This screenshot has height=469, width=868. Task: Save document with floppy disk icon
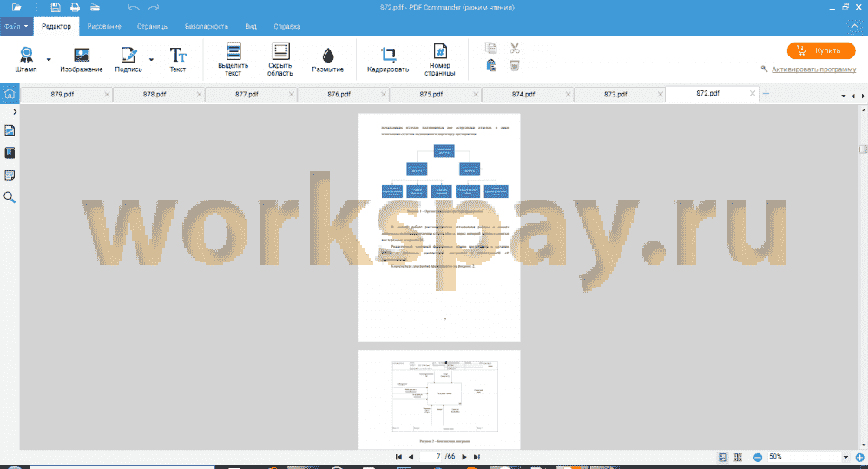pos(56,8)
